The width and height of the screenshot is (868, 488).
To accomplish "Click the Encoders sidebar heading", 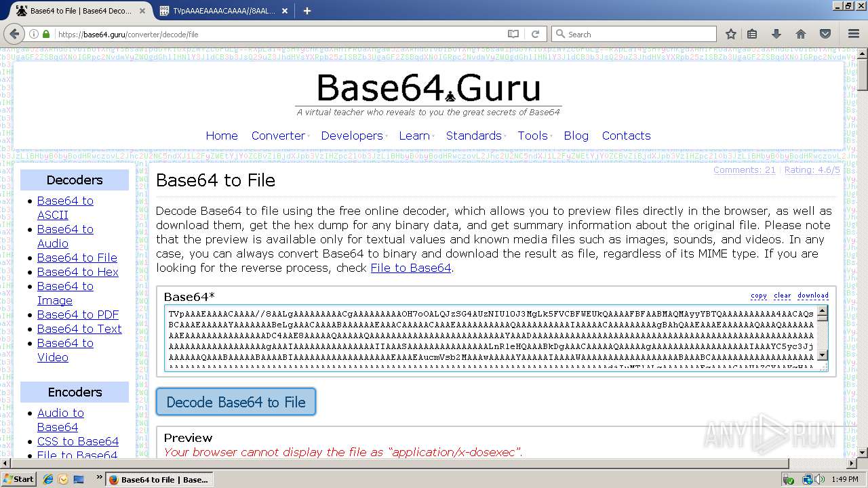I will 75,392.
